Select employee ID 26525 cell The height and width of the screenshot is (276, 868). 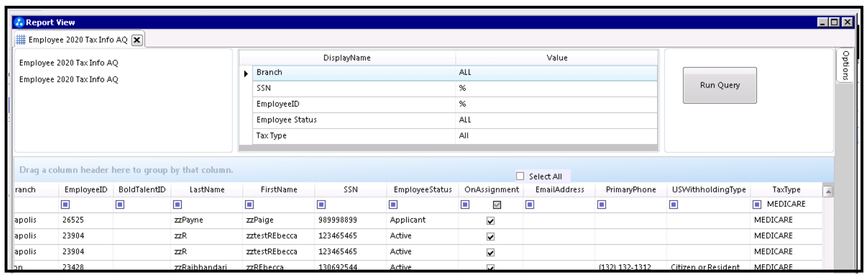click(x=86, y=220)
